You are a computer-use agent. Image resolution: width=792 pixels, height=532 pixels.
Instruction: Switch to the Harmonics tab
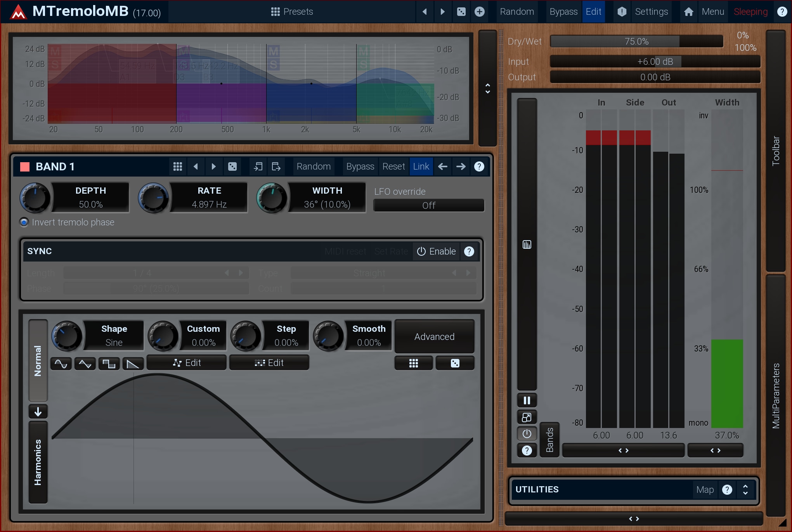(38, 462)
